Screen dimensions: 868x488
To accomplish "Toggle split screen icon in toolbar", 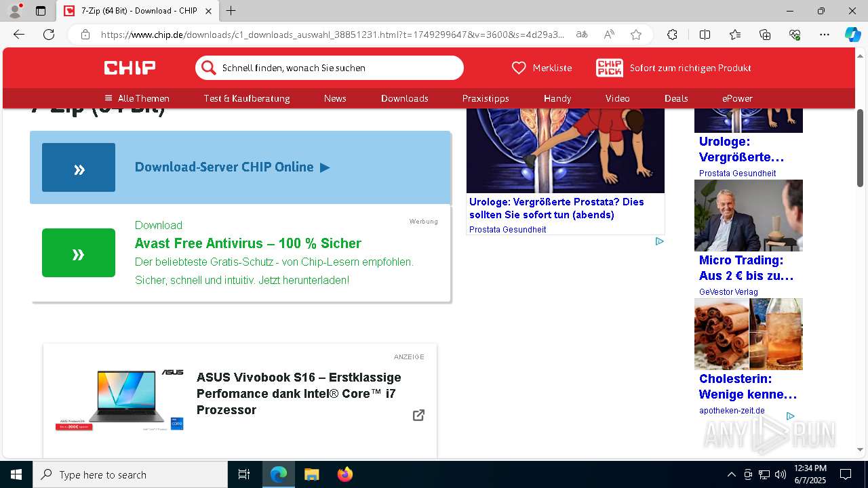I will [x=705, y=35].
